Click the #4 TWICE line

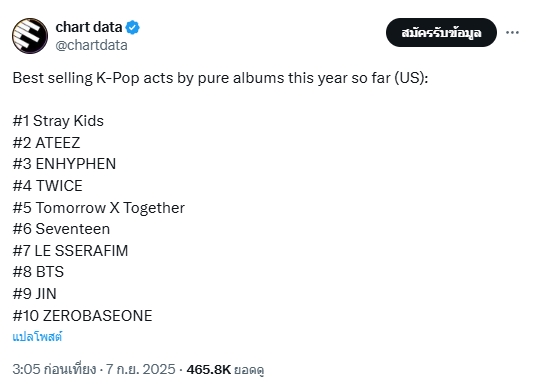pyautogui.click(x=48, y=186)
